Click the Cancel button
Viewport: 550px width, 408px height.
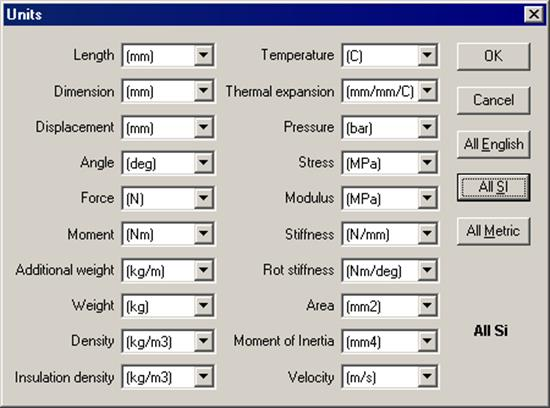(494, 100)
